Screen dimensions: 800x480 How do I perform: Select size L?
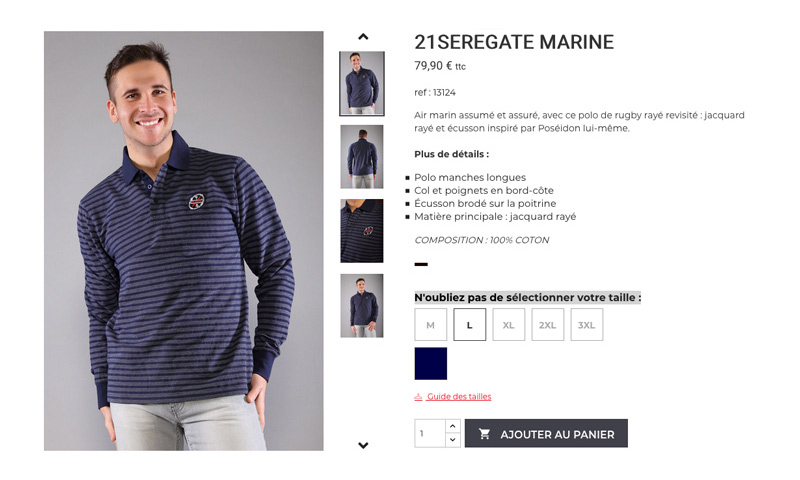[469, 324]
